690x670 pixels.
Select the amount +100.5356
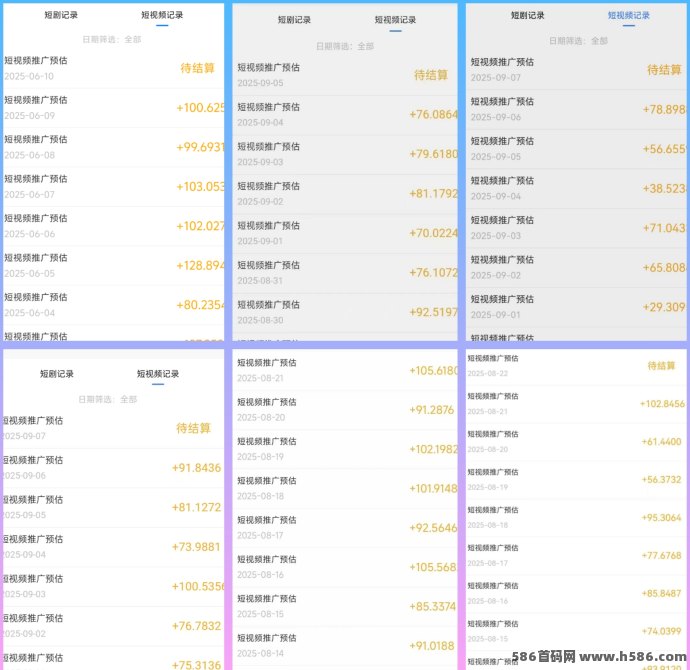point(198,586)
